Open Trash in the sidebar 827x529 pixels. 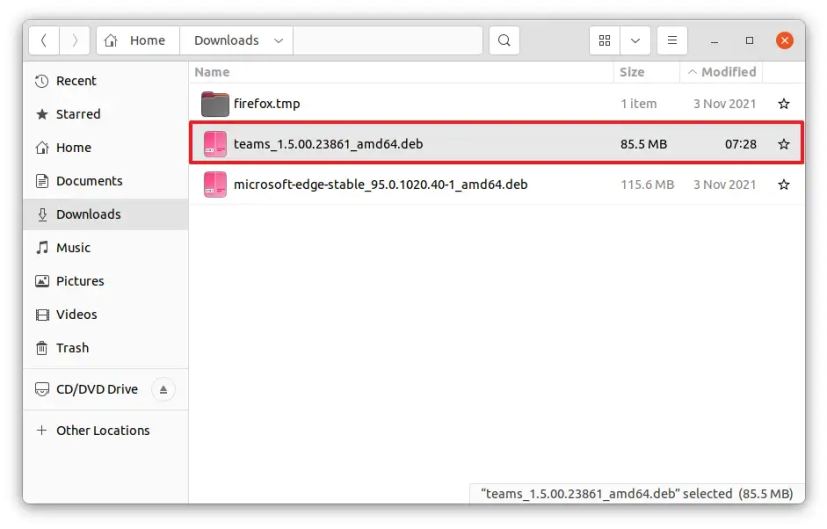coord(105,348)
